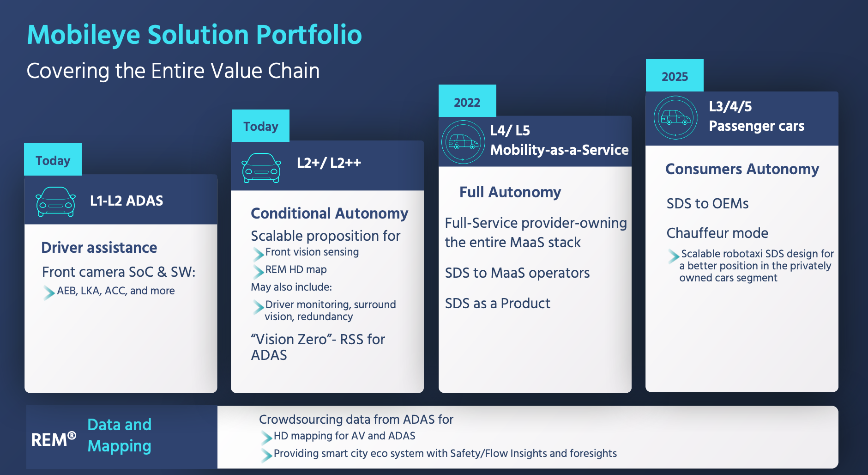Click arrow bullet before Providing smart city
The image size is (868, 475).
pyautogui.click(x=266, y=455)
